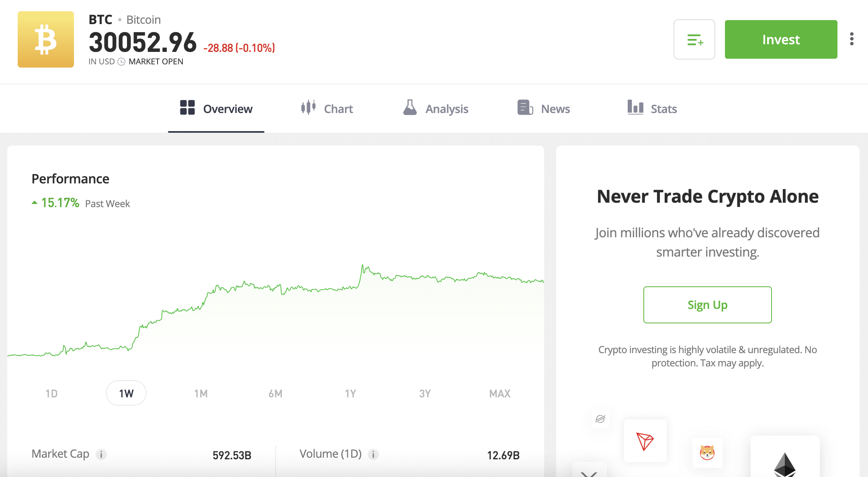
Task: Click the Stats bar chart icon
Action: coord(635,107)
